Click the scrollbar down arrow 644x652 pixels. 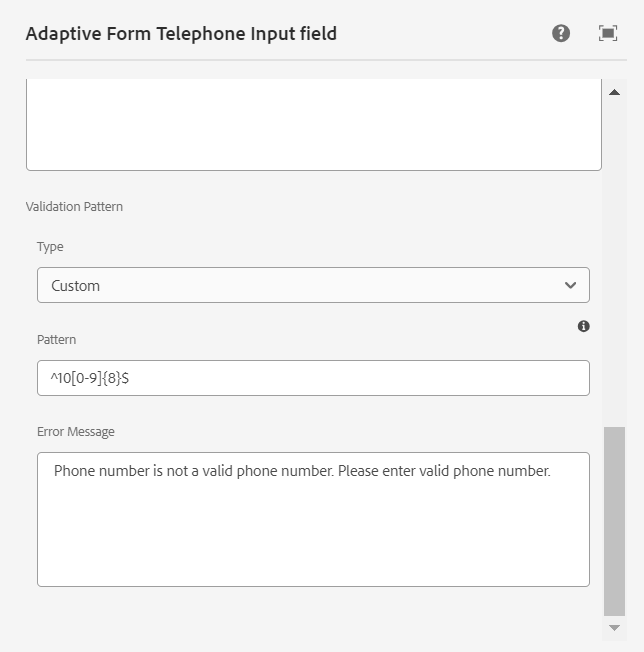point(614,627)
